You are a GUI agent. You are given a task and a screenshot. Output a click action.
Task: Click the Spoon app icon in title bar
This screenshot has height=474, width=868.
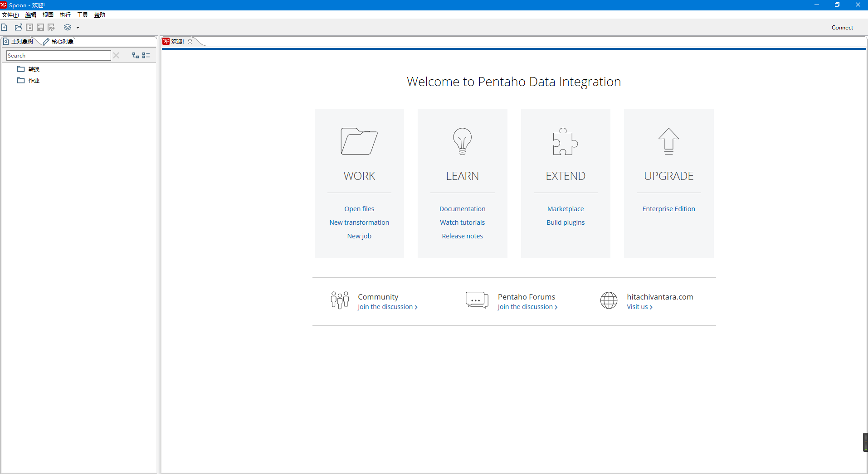pyautogui.click(x=4, y=5)
